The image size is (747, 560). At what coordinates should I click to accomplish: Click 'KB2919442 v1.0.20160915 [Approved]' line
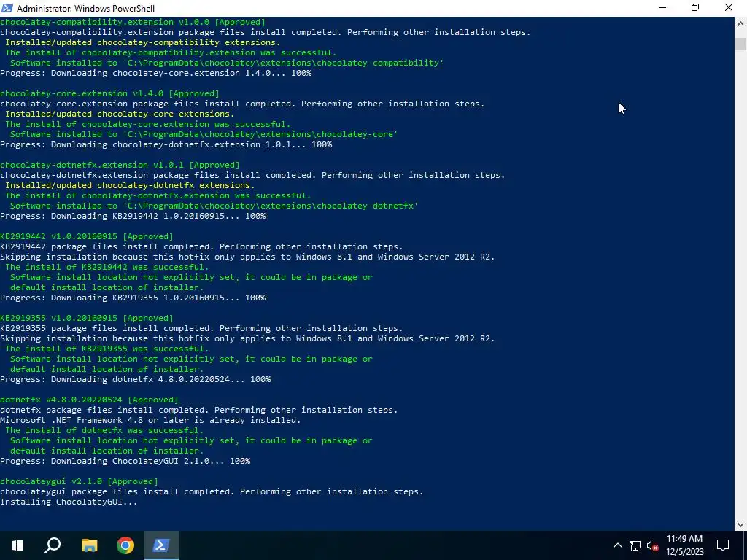pyautogui.click(x=87, y=236)
